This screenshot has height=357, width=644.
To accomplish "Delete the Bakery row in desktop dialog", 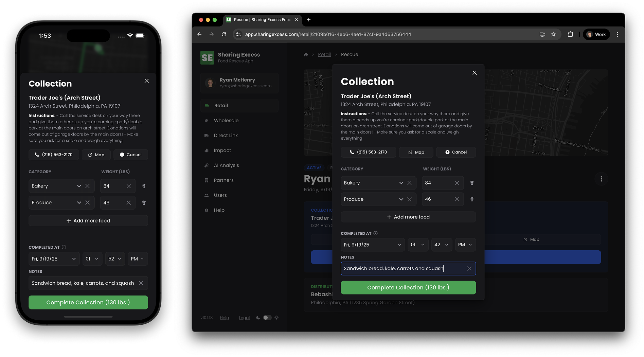I will 472,183.
